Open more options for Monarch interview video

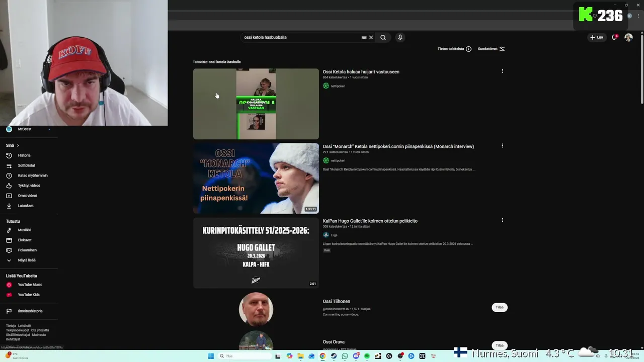pyautogui.click(x=502, y=145)
